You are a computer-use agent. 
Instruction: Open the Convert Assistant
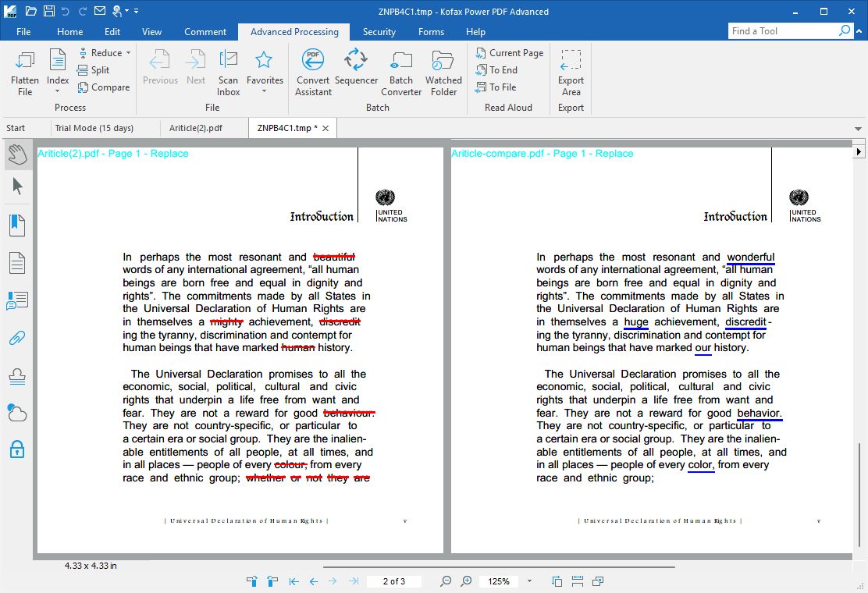pyautogui.click(x=312, y=70)
